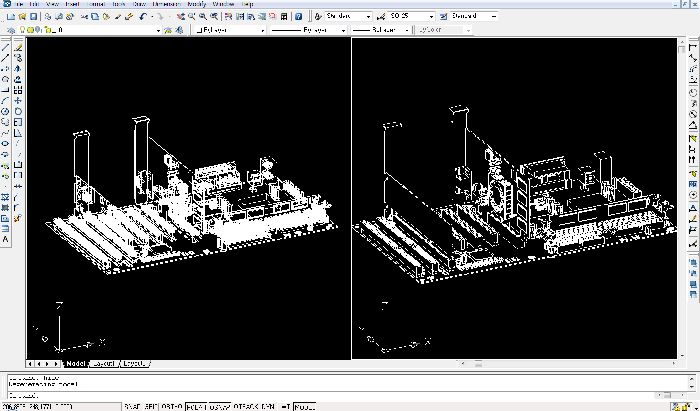Image resolution: width=700 pixels, height=411 pixels.
Task: Select the Move tool in Modify toolbar
Action: point(18,101)
